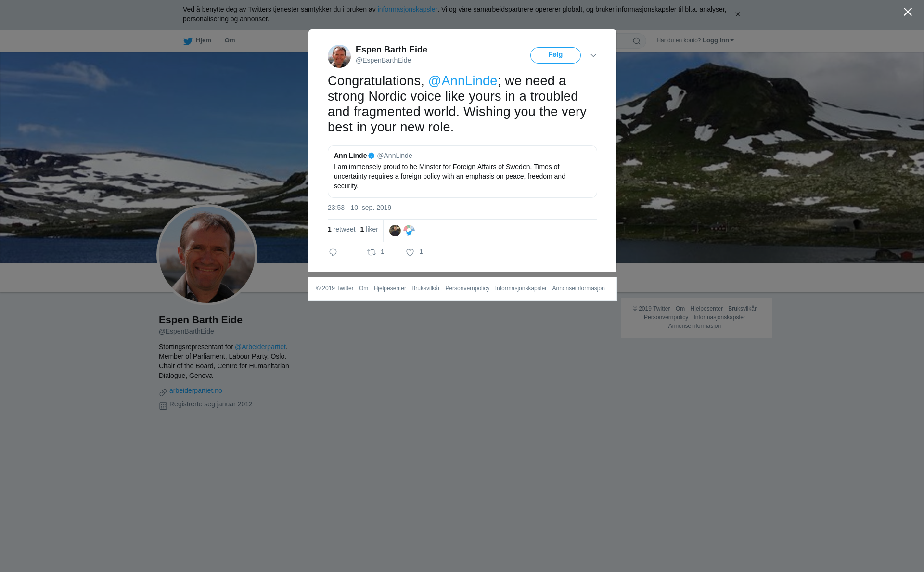
Task: Click the Twitter bird Hjem icon
Action: point(188,41)
